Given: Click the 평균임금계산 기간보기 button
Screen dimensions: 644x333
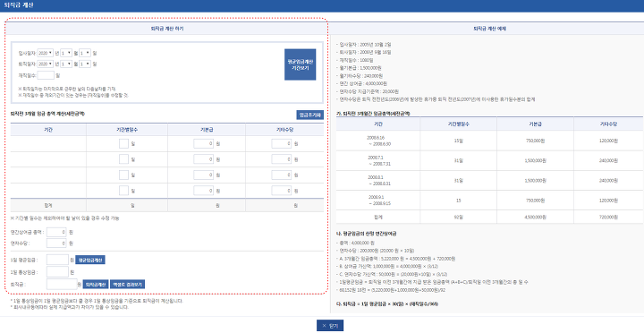Looking at the screenshot, I should [x=300, y=64].
